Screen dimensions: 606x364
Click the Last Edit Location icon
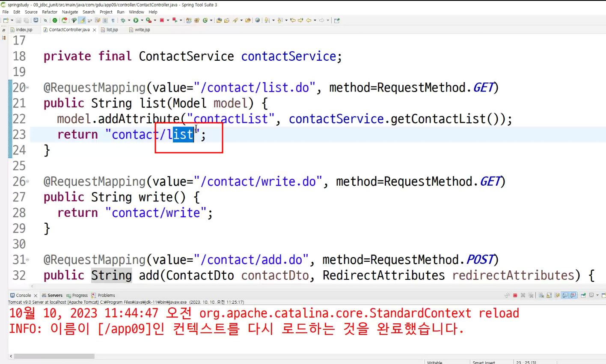pyautogui.click(x=293, y=20)
